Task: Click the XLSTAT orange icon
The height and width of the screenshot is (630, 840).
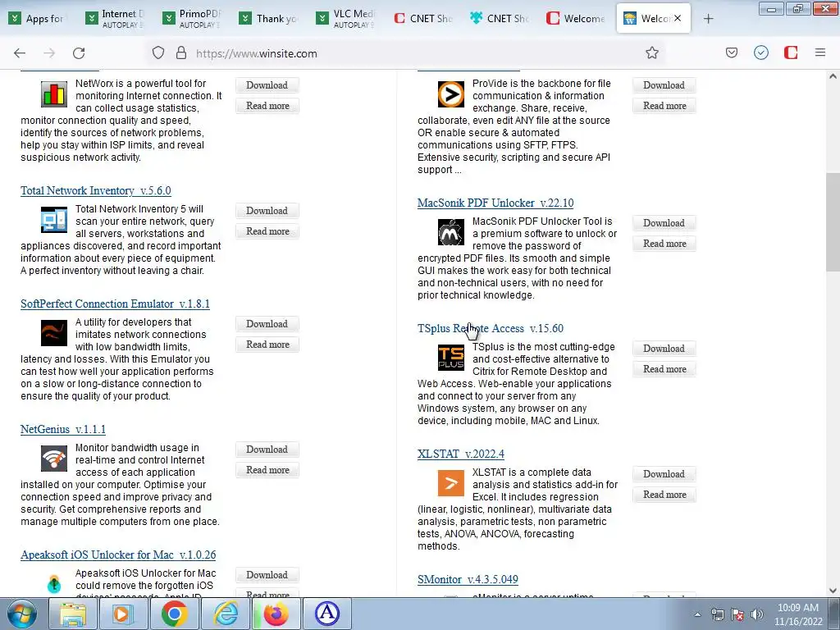Action: (451, 483)
